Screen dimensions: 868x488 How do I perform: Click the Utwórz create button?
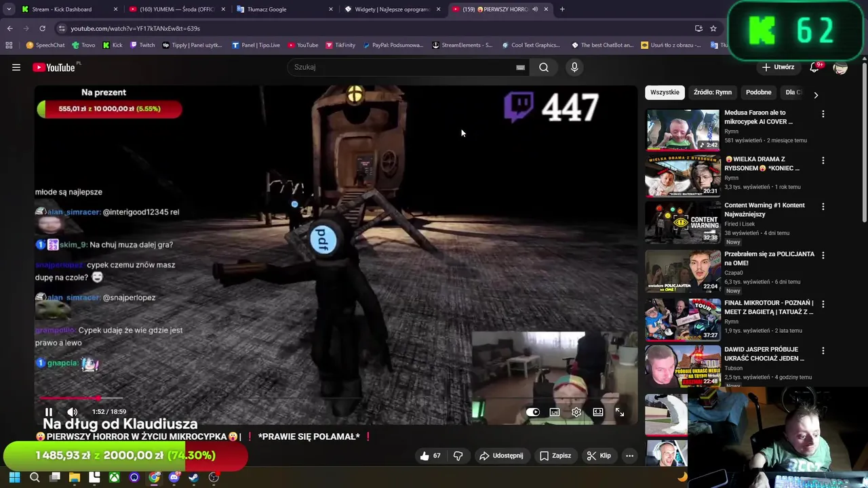778,67
